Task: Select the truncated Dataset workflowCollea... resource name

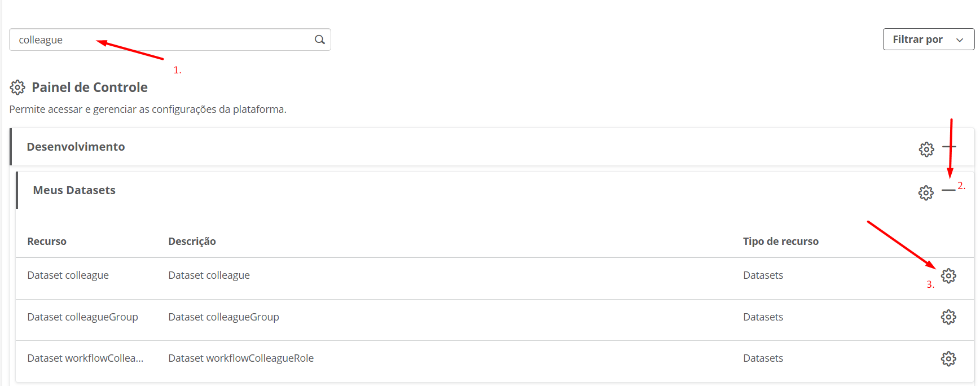Action: click(85, 358)
